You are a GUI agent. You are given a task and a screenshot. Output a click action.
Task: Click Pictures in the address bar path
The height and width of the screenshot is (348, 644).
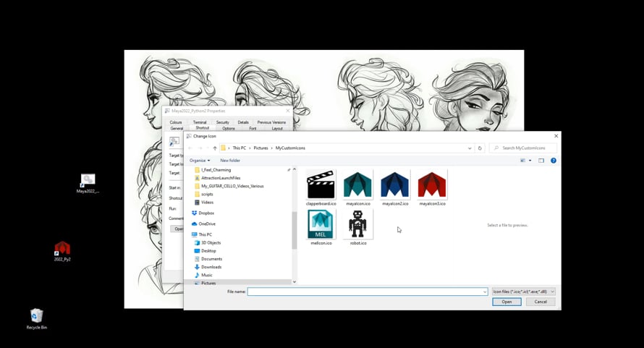click(x=260, y=148)
